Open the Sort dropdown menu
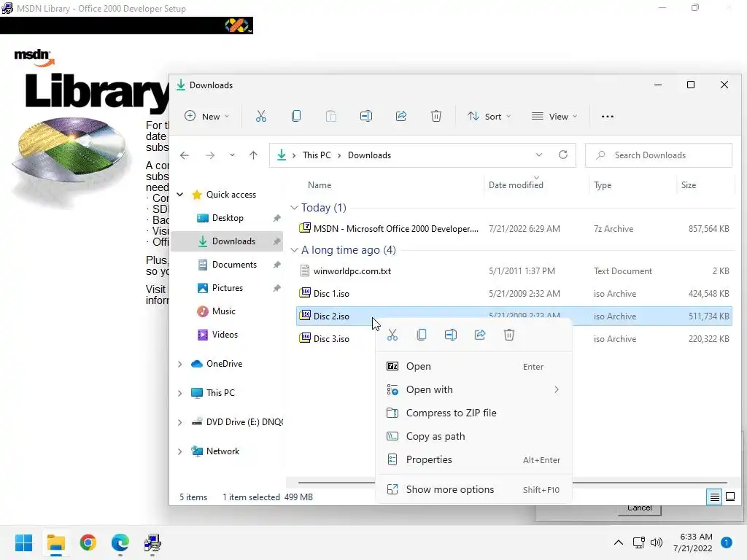The height and width of the screenshot is (560, 747). (489, 116)
